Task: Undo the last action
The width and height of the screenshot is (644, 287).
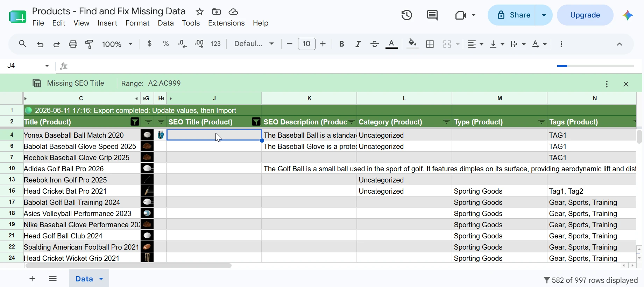Action: (x=40, y=44)
